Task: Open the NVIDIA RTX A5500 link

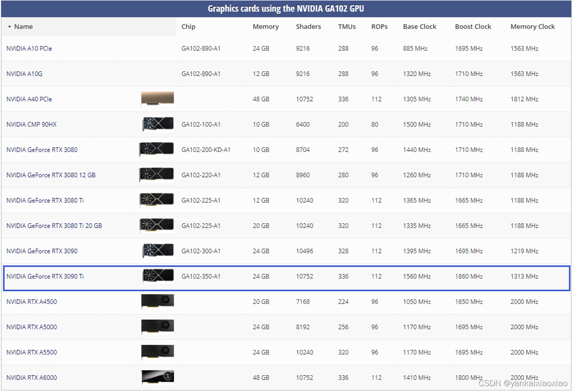Action: 32,353
